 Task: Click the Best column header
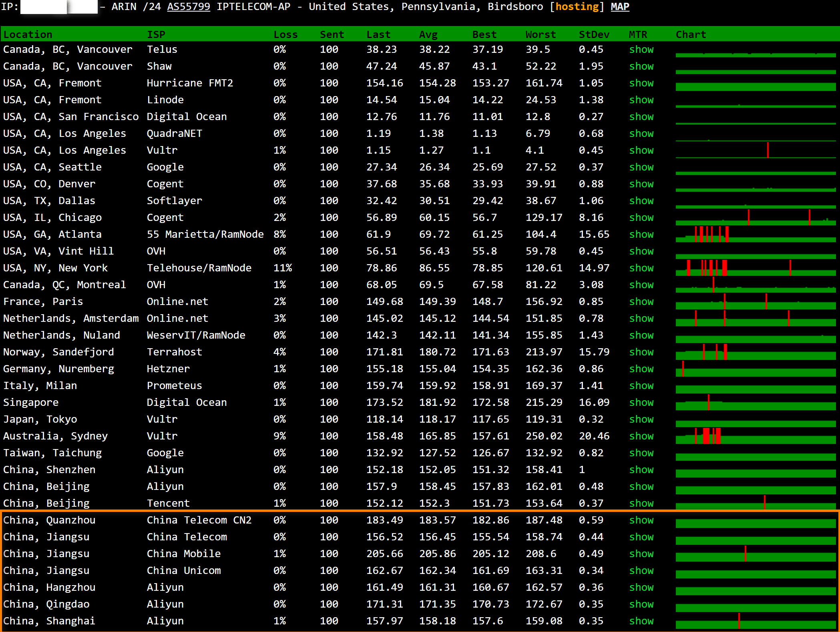point(484,34)
